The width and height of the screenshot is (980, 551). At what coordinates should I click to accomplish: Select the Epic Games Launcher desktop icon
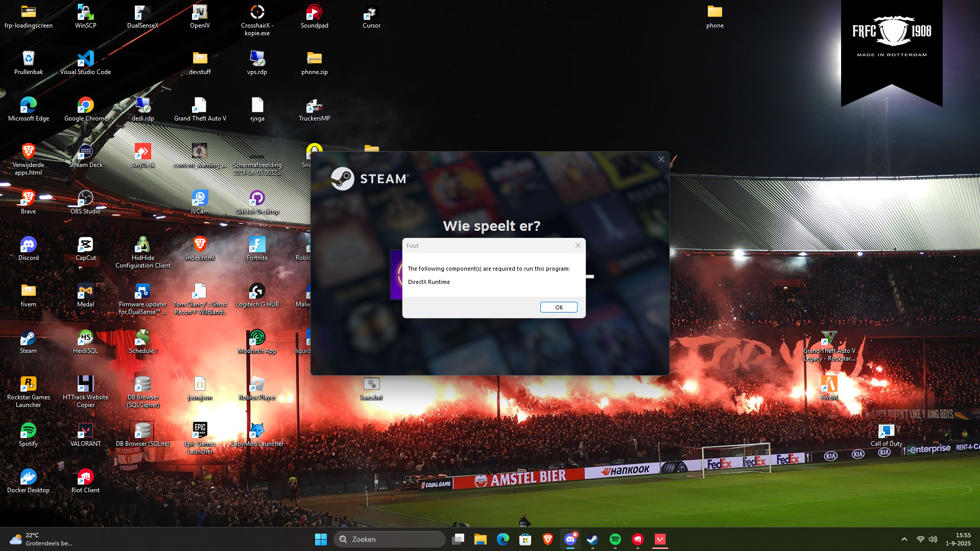200,439
